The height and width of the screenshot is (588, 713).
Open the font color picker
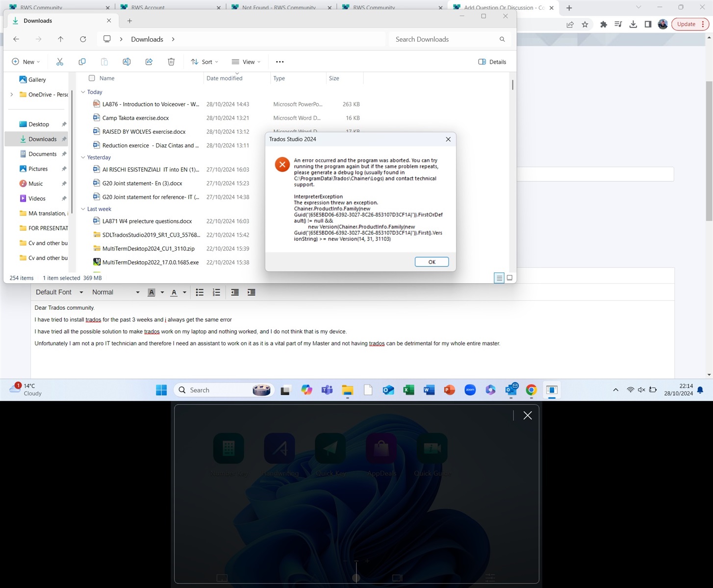click(174, 292)
